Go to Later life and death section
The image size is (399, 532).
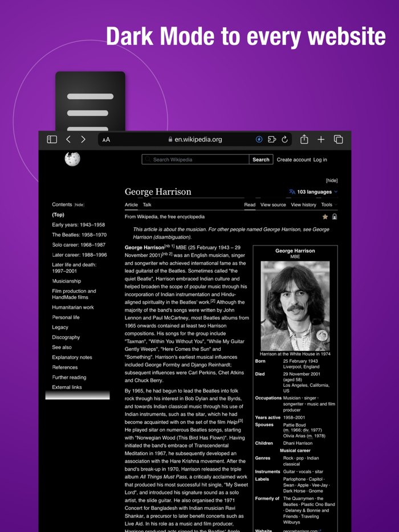pyautogui.click(x=74, y=268)
